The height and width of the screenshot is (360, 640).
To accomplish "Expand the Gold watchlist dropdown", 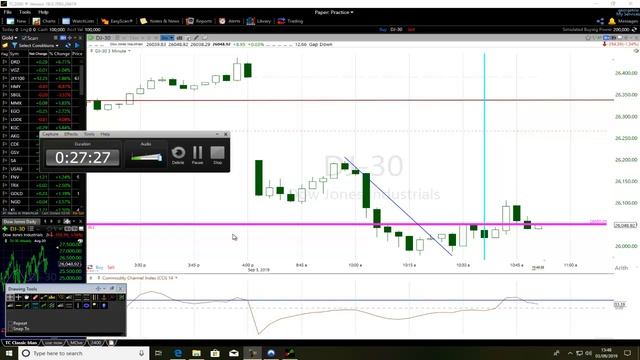I will tap(9, 38).
